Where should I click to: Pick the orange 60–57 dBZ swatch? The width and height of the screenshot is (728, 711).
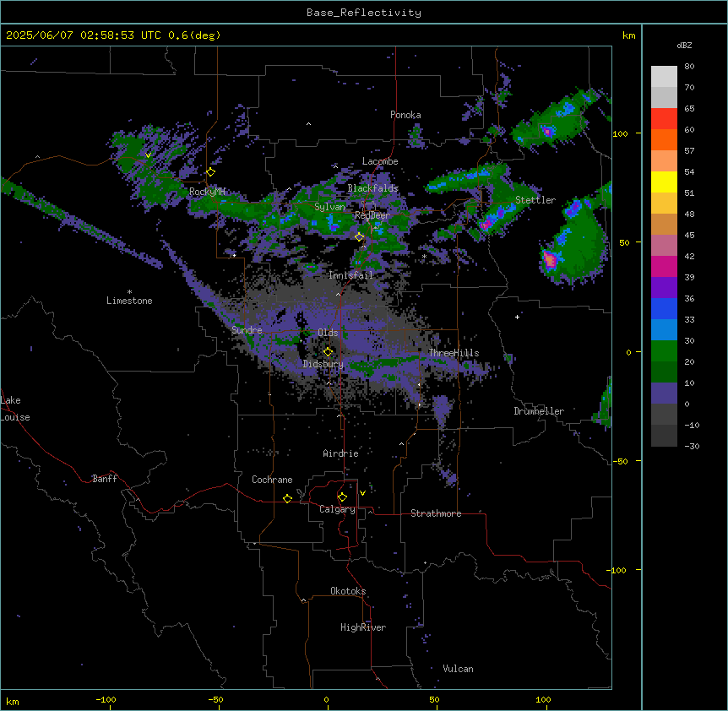pyautogui.click(x=664, y=139)
